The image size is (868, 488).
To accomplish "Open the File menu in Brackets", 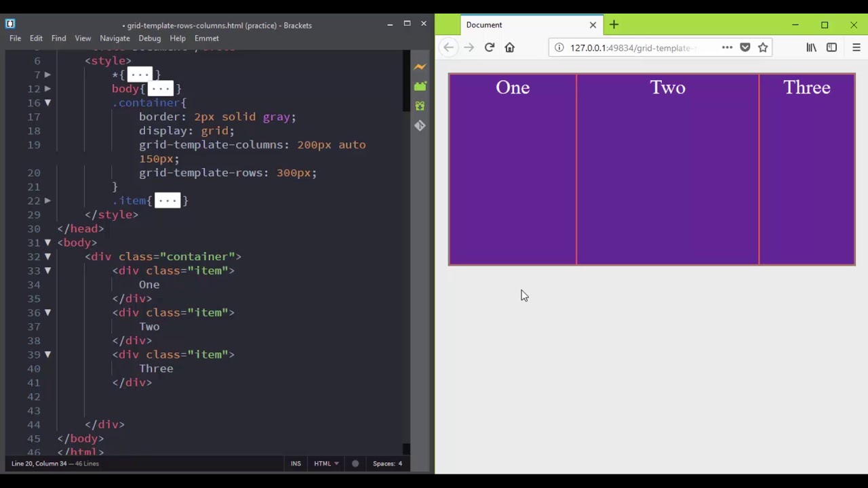I will 15,39.
